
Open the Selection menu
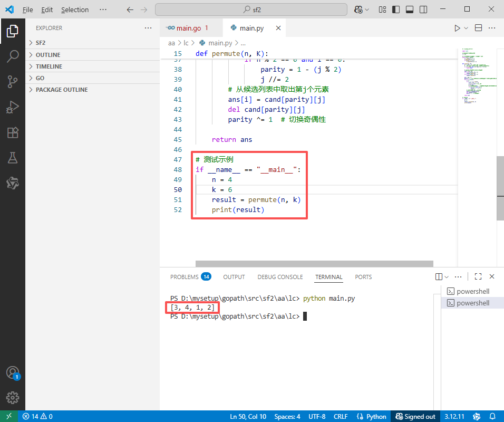75,9
